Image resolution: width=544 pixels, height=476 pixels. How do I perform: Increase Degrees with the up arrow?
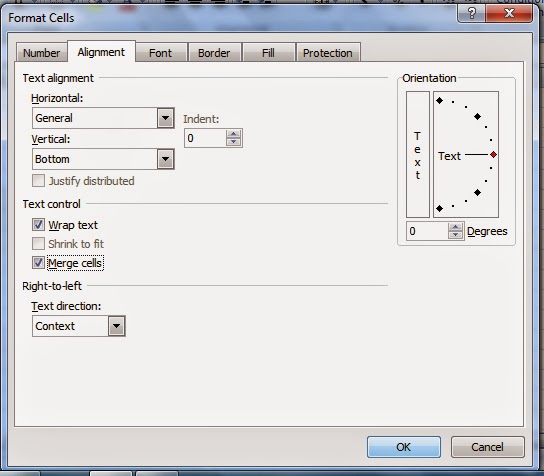pos(455,227)
